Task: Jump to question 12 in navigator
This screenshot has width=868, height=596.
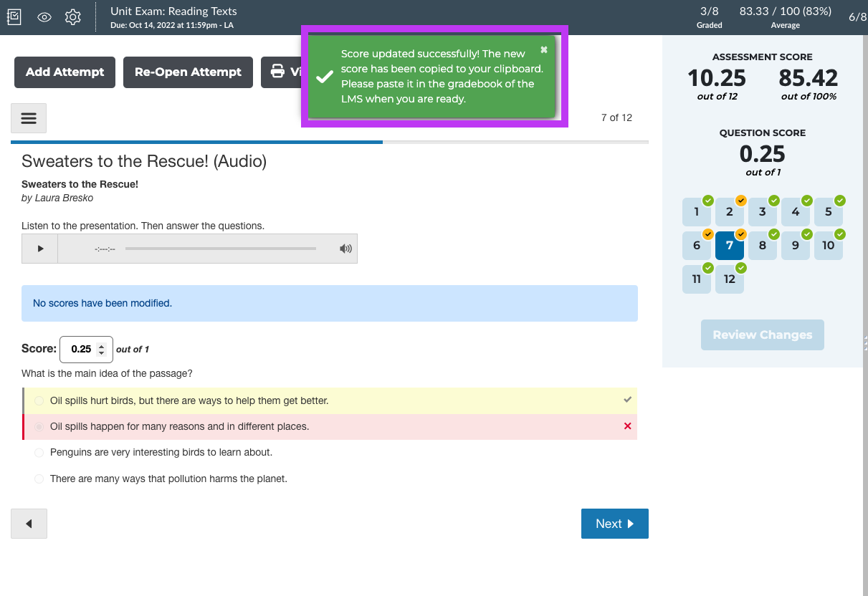Action: [x=729, y=279]
